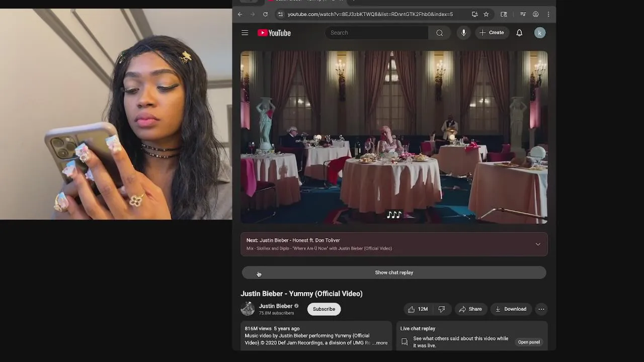Click the install app icon in address bar
Viewport: 644px width, 362px height.
pos(474,14)
